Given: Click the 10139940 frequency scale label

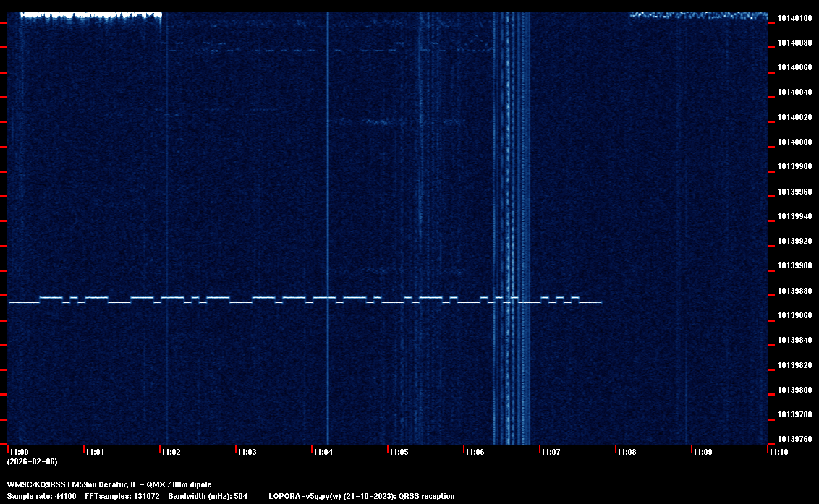Looking at the screenshot, I should [794, 216].
